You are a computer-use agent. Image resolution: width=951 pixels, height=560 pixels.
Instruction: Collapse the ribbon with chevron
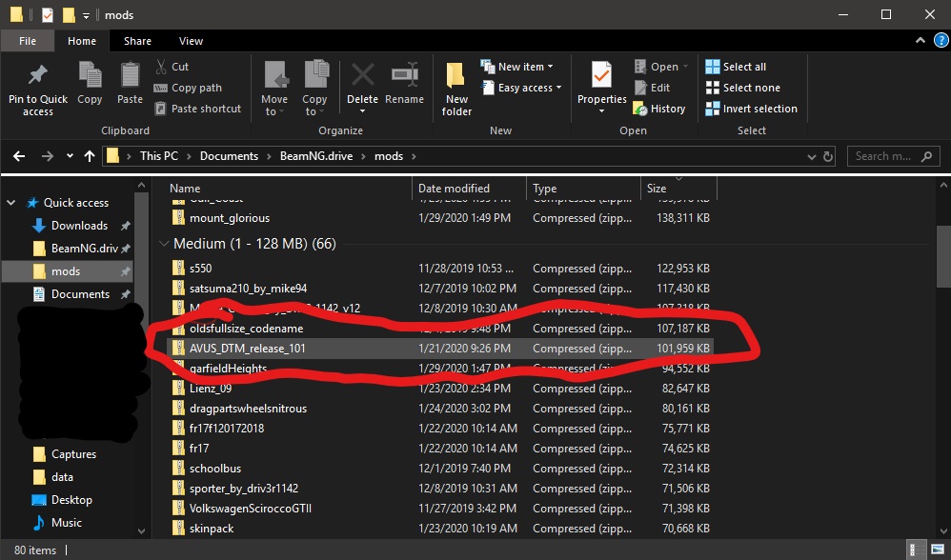click(921, 41)
